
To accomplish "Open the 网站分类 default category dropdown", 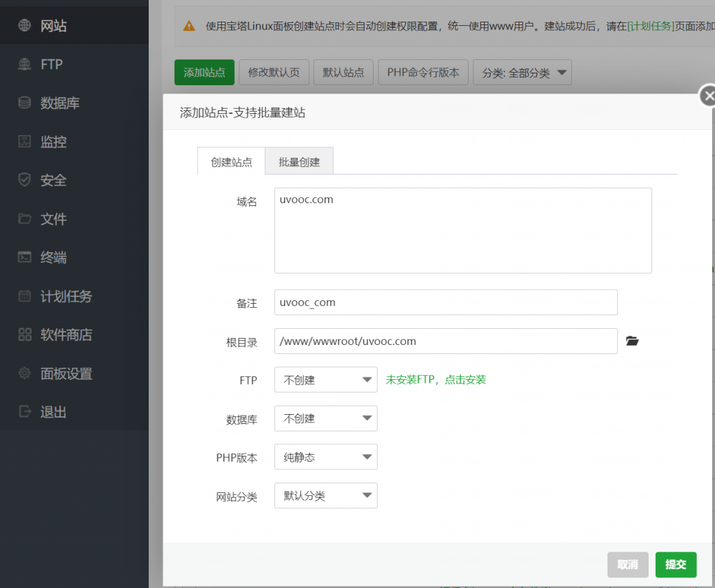I will [x=325, y=495].
